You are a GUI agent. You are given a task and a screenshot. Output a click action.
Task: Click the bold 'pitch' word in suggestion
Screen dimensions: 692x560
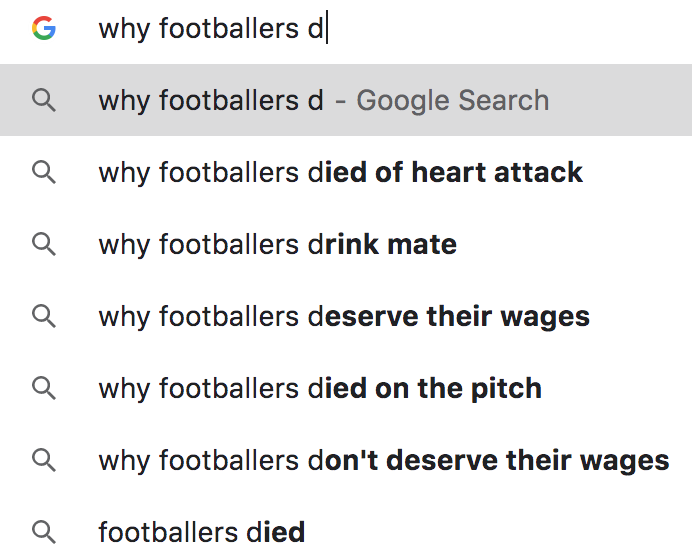click(x=506, y=389)
